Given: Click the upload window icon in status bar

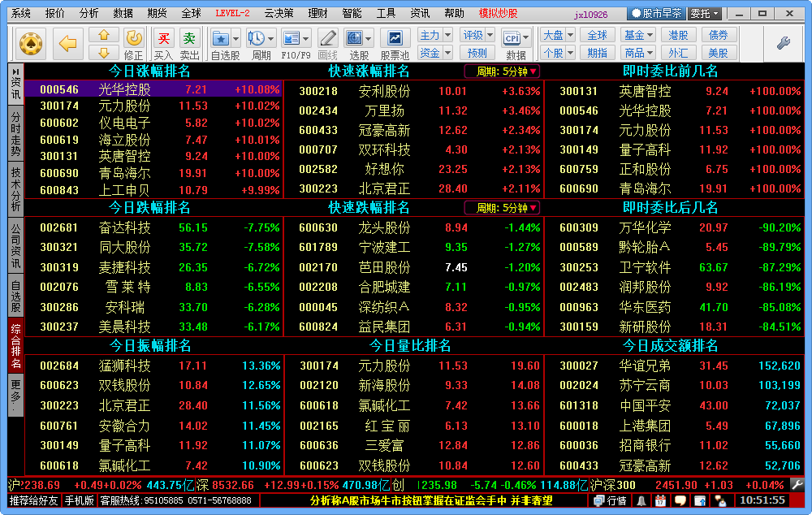Looking at the screenshot, I should point(700,501).
